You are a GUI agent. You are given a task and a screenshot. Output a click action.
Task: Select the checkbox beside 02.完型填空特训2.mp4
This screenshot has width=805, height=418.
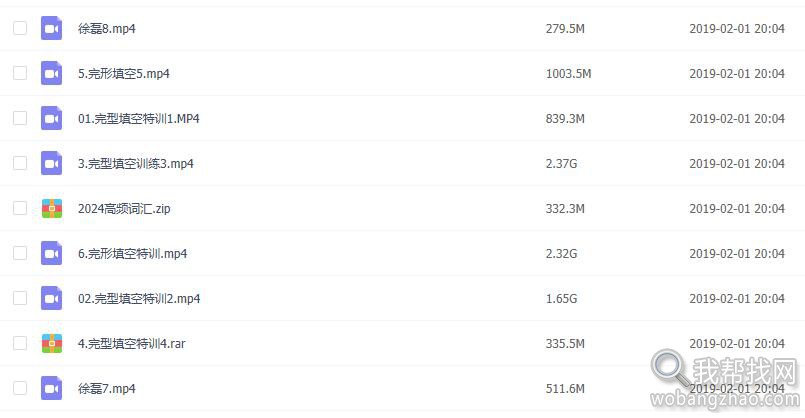pos(20,298)
